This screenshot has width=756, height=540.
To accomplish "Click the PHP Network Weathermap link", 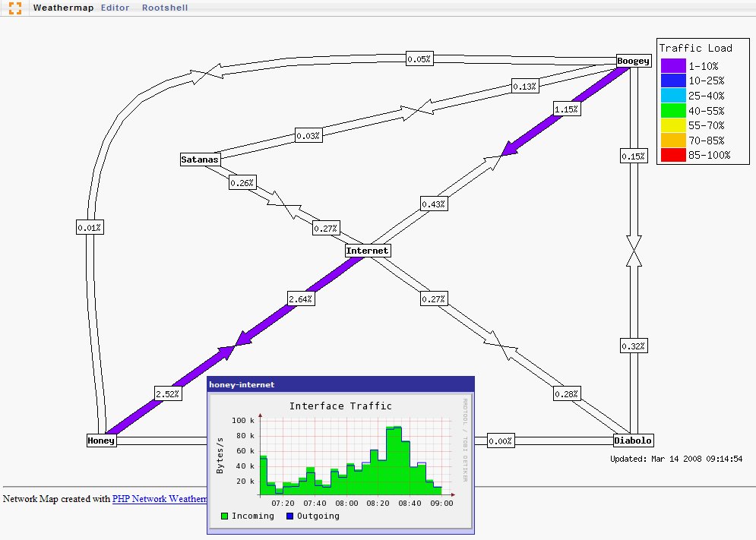I will pos(160,499).
